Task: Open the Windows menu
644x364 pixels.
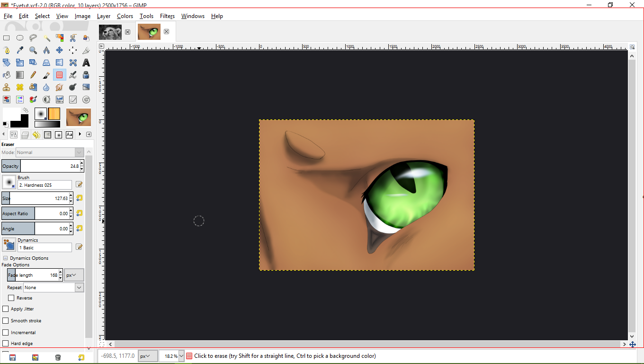Action: coord(193,16)
